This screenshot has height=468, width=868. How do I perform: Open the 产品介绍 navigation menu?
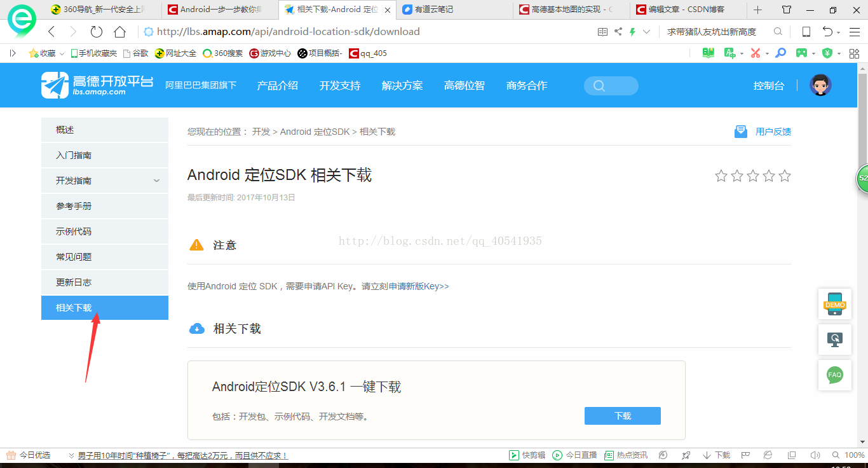278,86
